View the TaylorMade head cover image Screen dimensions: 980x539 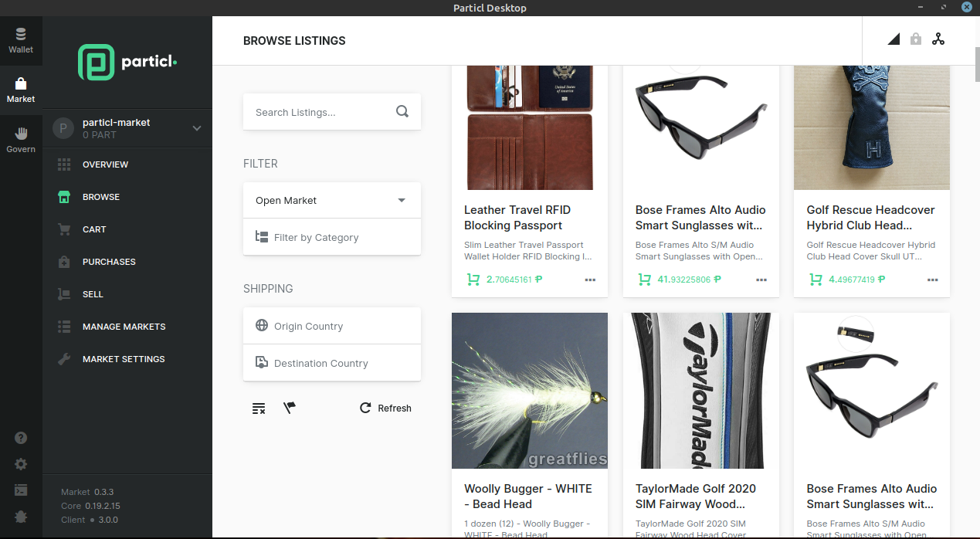pyautogui.click(x=701, y=391)
